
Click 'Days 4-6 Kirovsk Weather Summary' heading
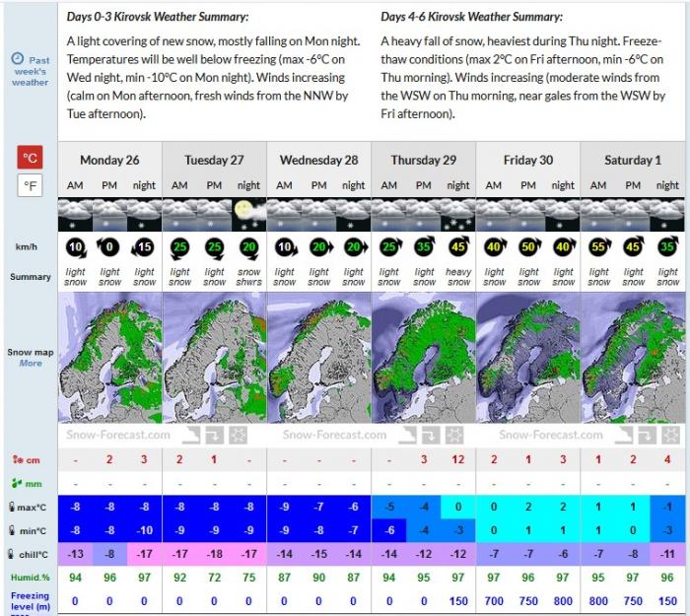pyautogui.click(x=471, y=17)
